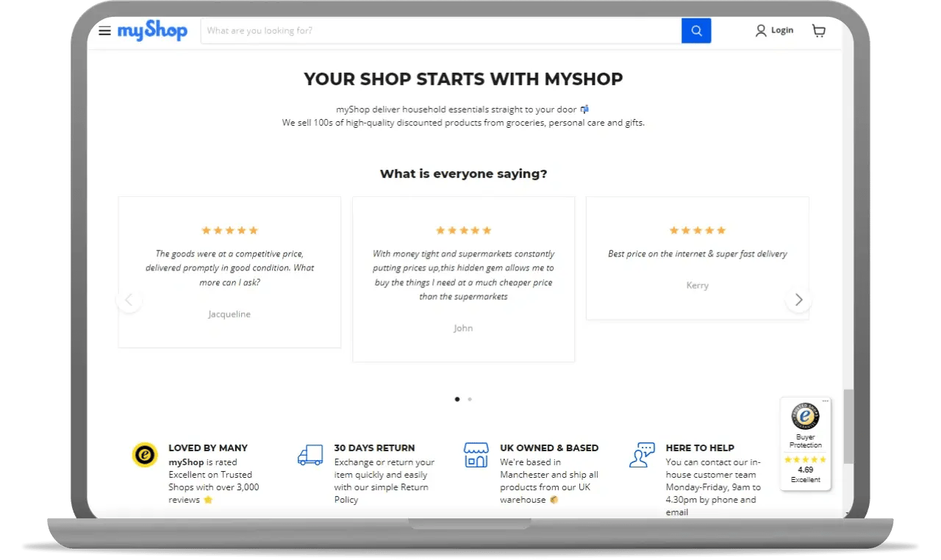
Task: Click 'Excellent' label under the 4.69 rating
Action: [806, 480]
